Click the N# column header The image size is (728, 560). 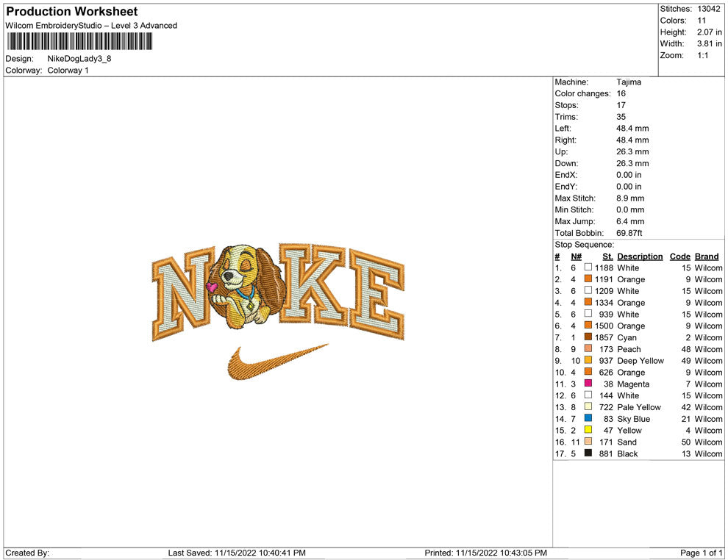(577, 256)
